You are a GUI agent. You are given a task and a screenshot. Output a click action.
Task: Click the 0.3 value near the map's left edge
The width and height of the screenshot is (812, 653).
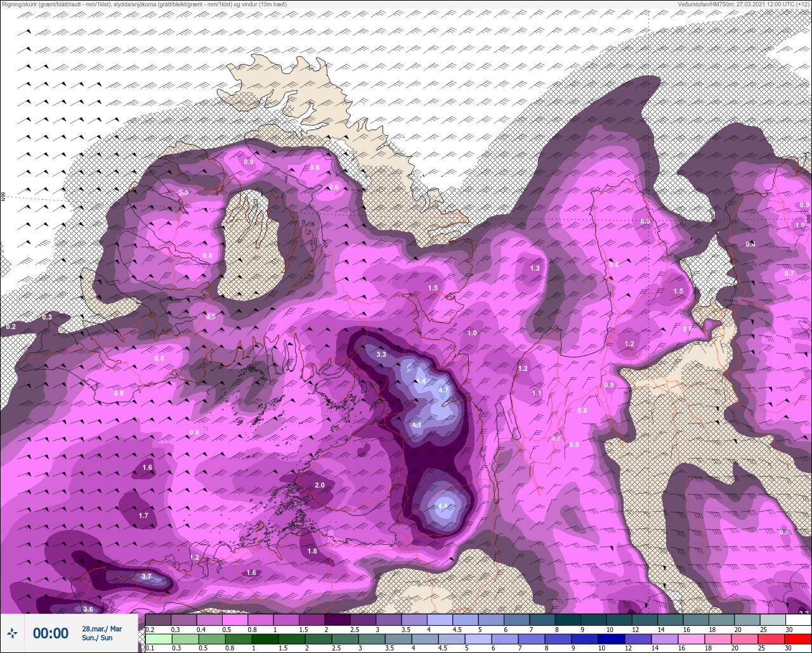[47, 317]
